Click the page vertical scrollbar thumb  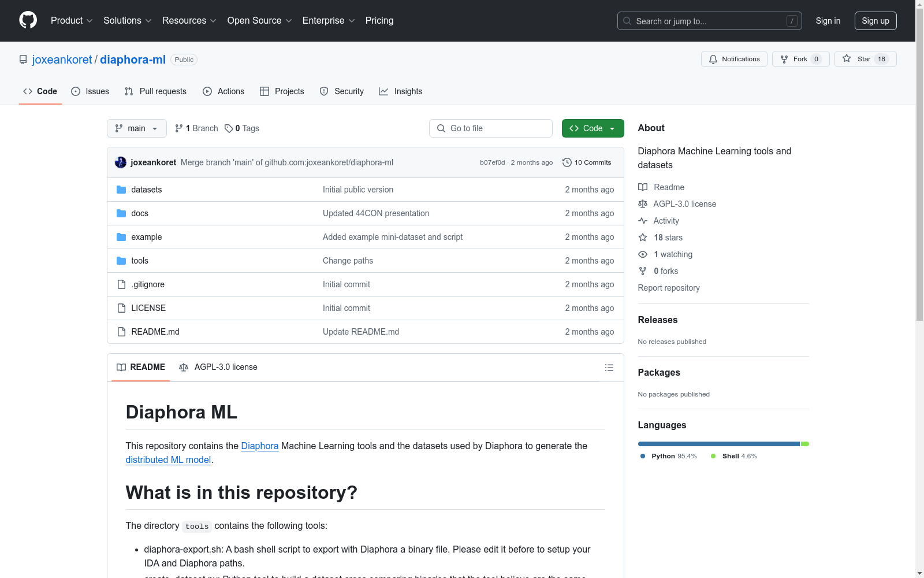click(x=919, y=165)
